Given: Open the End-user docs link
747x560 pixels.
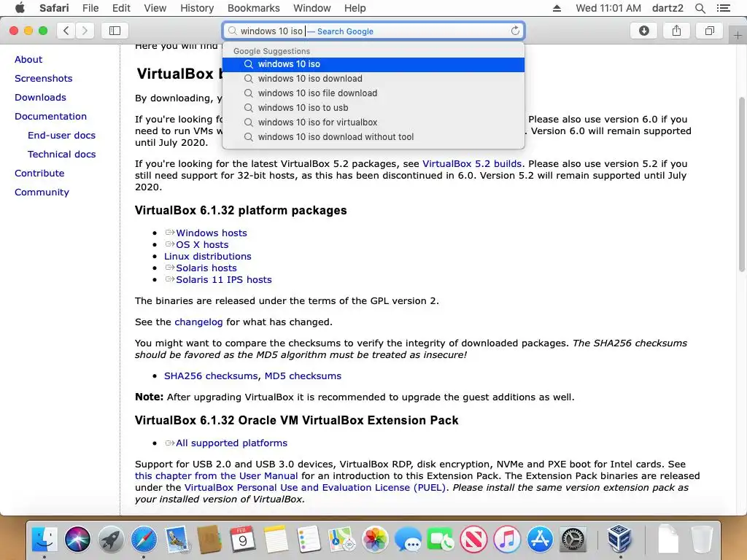Looking at the screenshot, I should pyautogui.click(x=61, y=136).
